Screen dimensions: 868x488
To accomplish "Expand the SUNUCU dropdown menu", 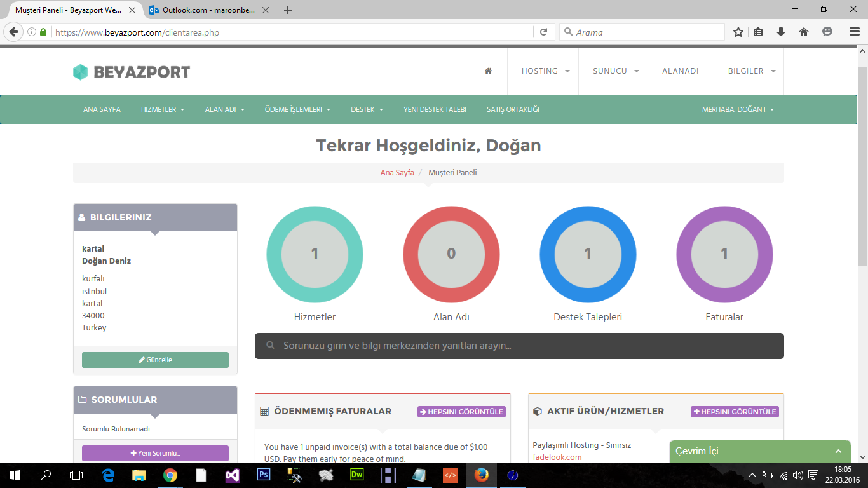I will [x=616, y=71].
